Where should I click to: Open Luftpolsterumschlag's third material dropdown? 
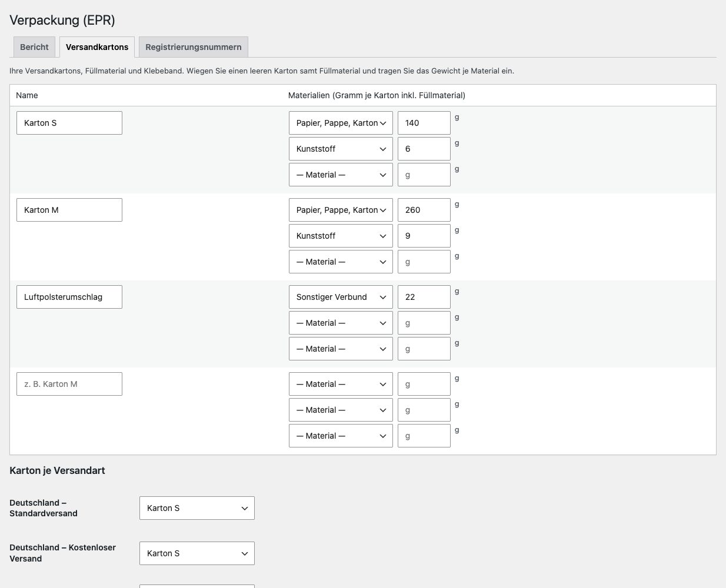pyautogui.click(x=341, y=349)
